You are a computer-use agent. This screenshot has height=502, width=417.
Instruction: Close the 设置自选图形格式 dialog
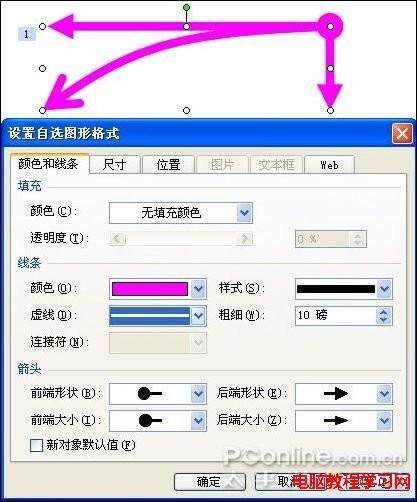tap(402, 134)
